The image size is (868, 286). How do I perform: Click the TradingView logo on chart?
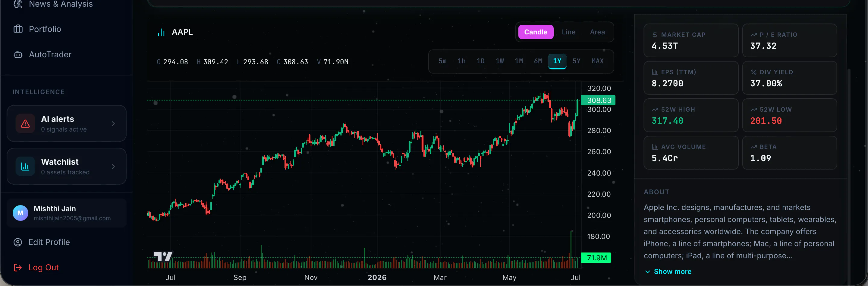(163, 257)
